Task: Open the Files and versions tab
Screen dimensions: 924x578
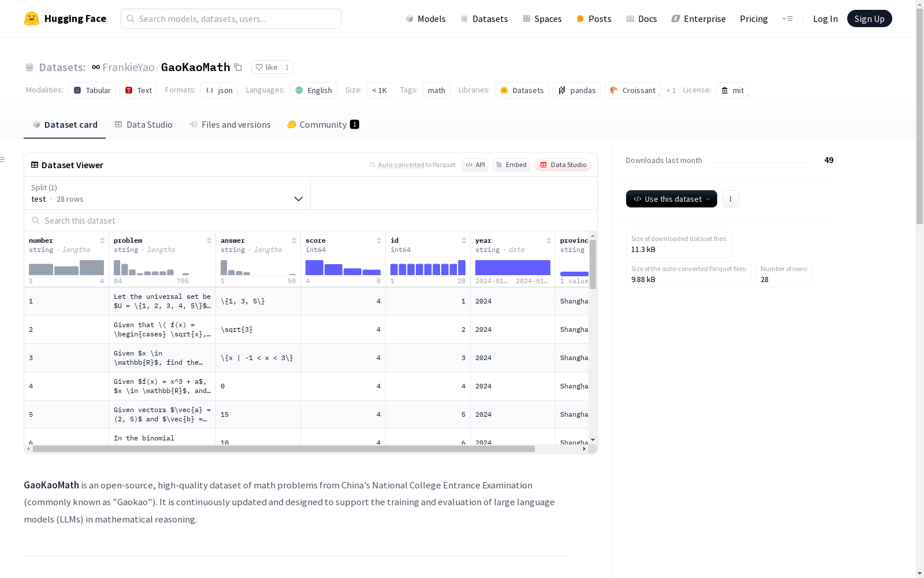Action: (230, 124)
